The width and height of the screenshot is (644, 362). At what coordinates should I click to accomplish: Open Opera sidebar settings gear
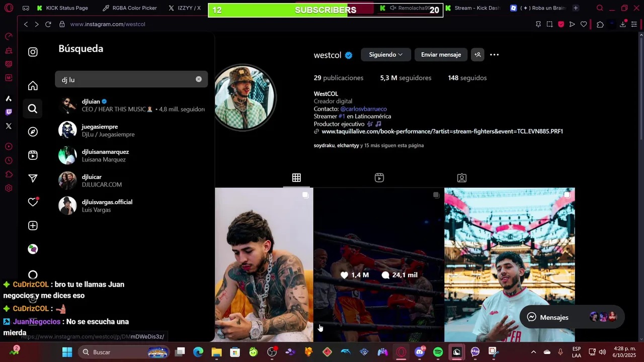[9, 188]
